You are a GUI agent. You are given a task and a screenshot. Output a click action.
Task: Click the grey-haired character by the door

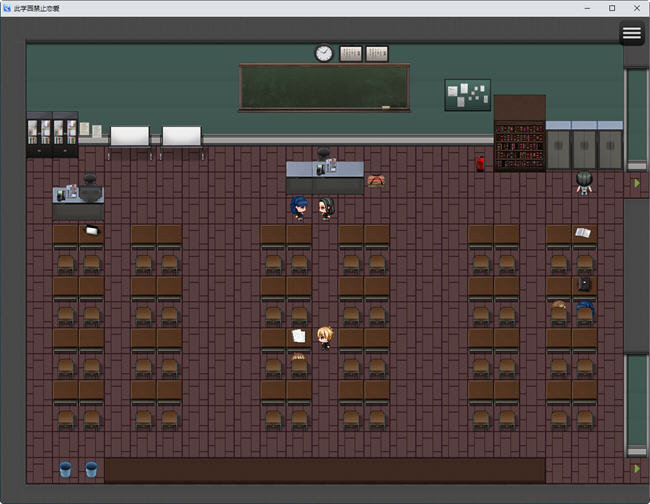point(584,181)
